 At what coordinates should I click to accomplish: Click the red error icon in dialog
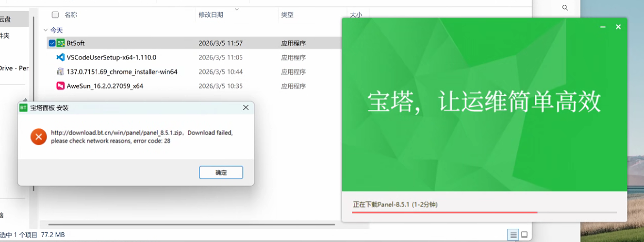[x=38, y=137]
